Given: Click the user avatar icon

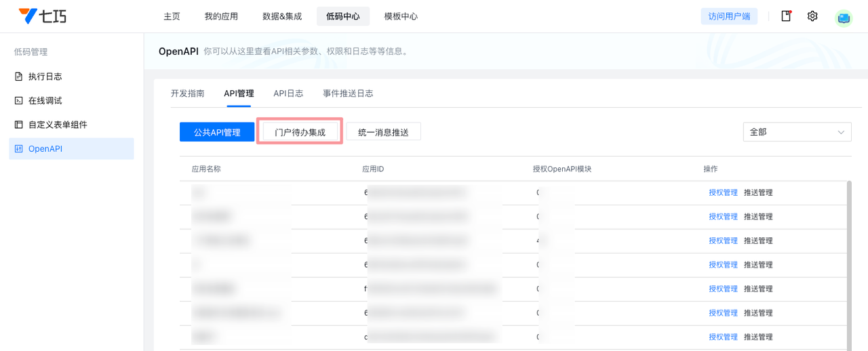Looking at the screenshot, I should point(844,18).
